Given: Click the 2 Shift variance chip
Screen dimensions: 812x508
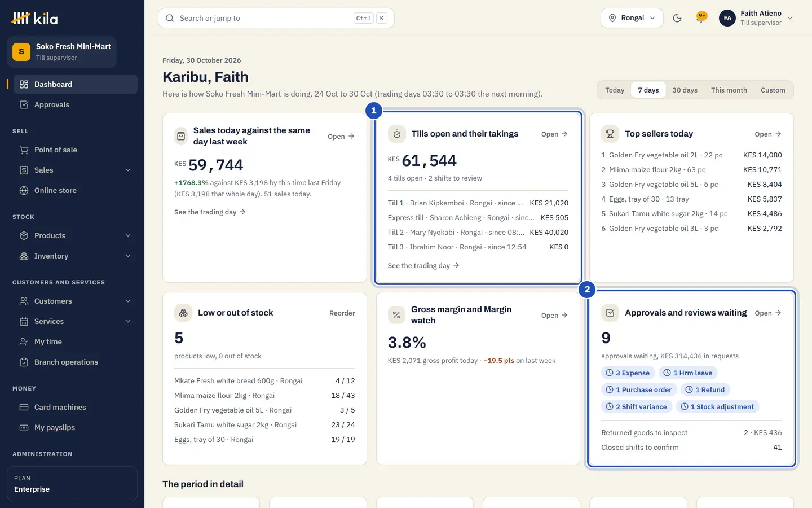Looking at the screenshot, I should pos(636,407).
